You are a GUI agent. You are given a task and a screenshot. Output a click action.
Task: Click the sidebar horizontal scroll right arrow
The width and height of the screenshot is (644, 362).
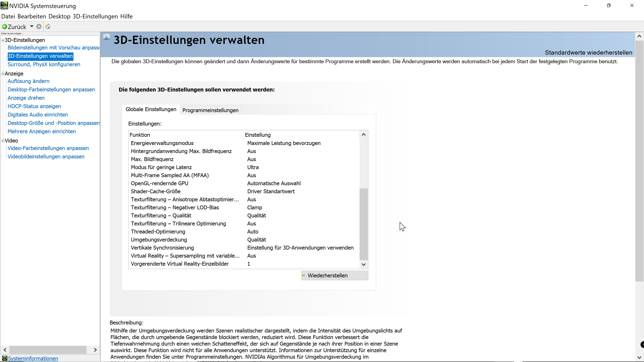point(95,350)
